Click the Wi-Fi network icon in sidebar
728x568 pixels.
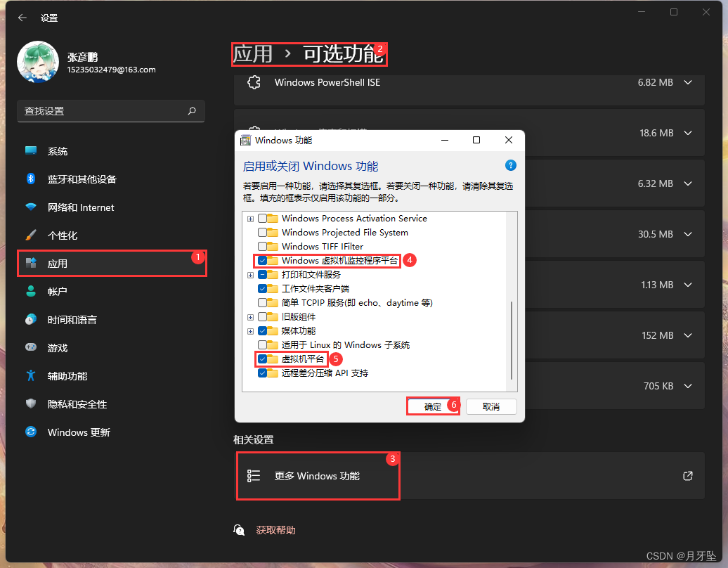tap(31, 207)
